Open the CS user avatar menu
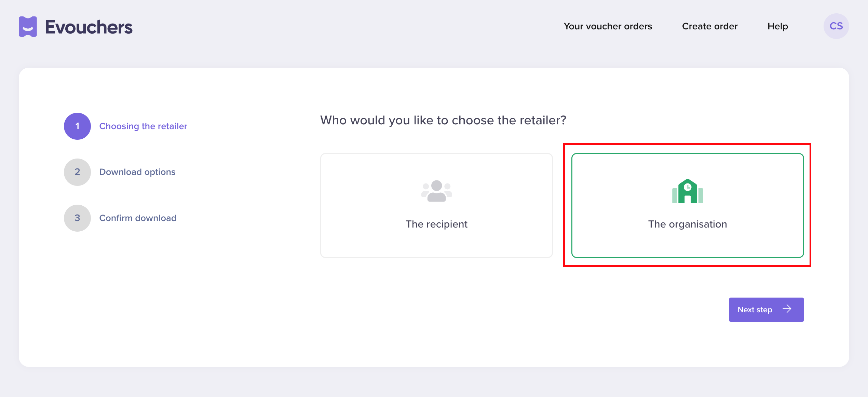Screen dimensions: 868x397 point(836,26)
